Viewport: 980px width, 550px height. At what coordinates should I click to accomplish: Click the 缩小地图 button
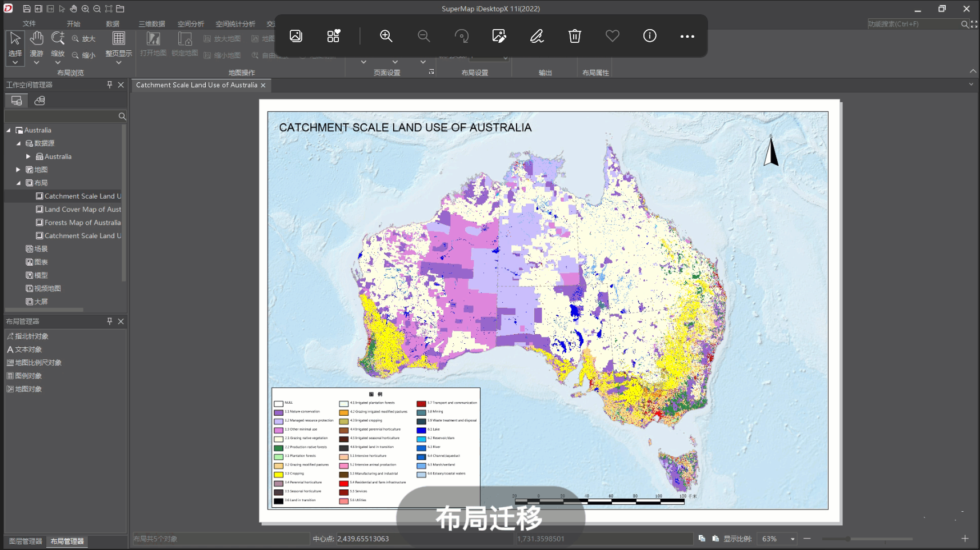222,55
